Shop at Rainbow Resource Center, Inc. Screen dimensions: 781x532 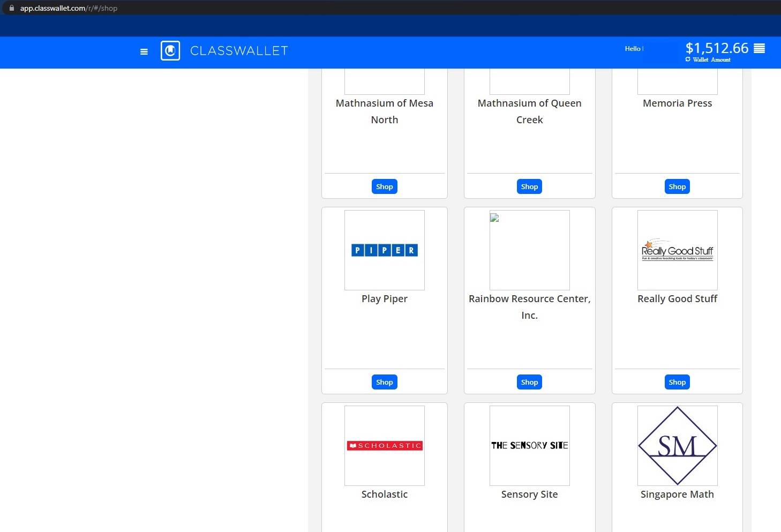coord(529,382)
